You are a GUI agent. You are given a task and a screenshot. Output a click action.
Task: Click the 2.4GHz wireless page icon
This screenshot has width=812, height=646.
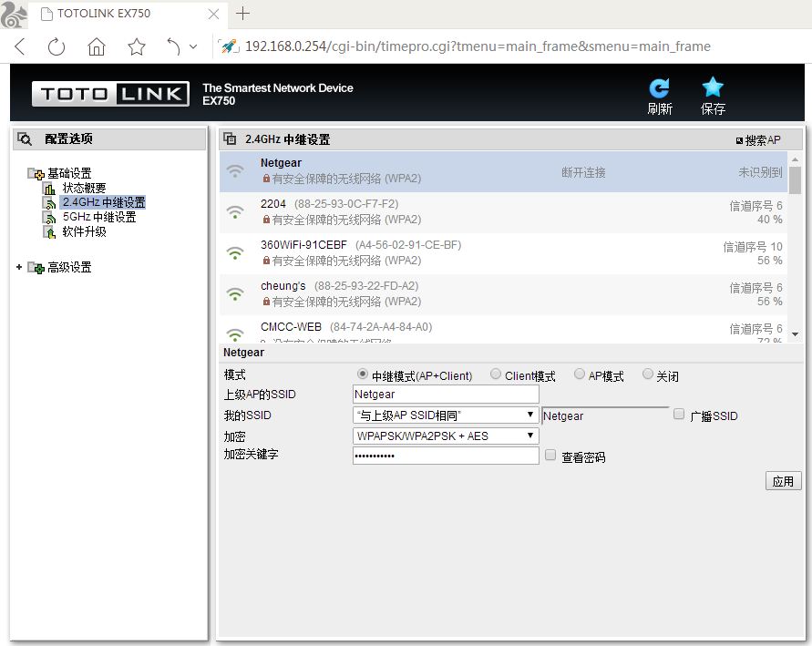(x=49, y=202)
